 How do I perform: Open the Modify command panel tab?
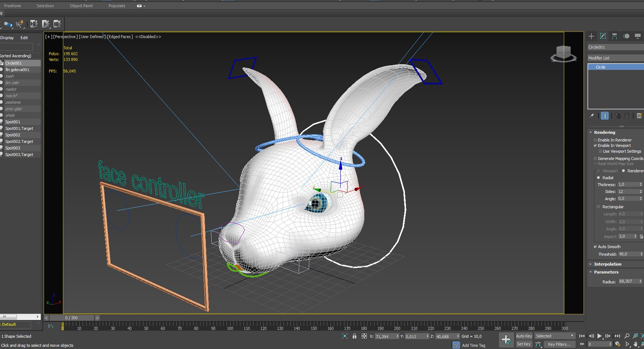pyautogui.click(x=603, y=36)
